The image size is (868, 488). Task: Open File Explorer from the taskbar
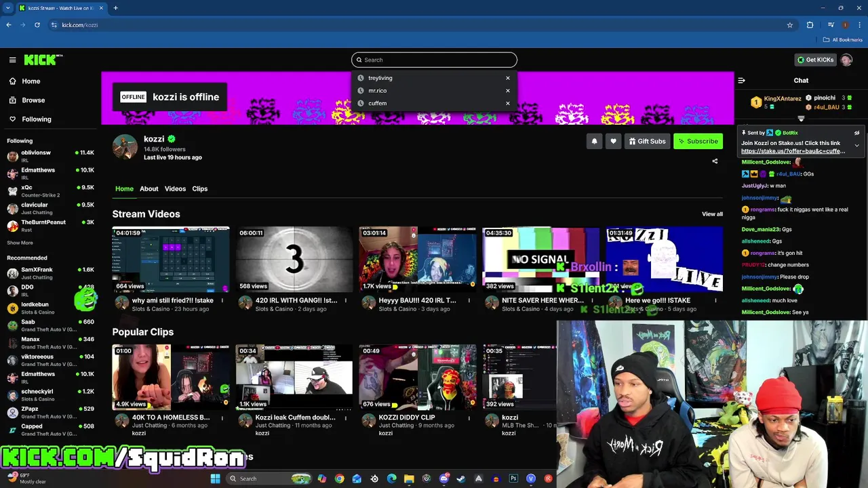point(409,479)
